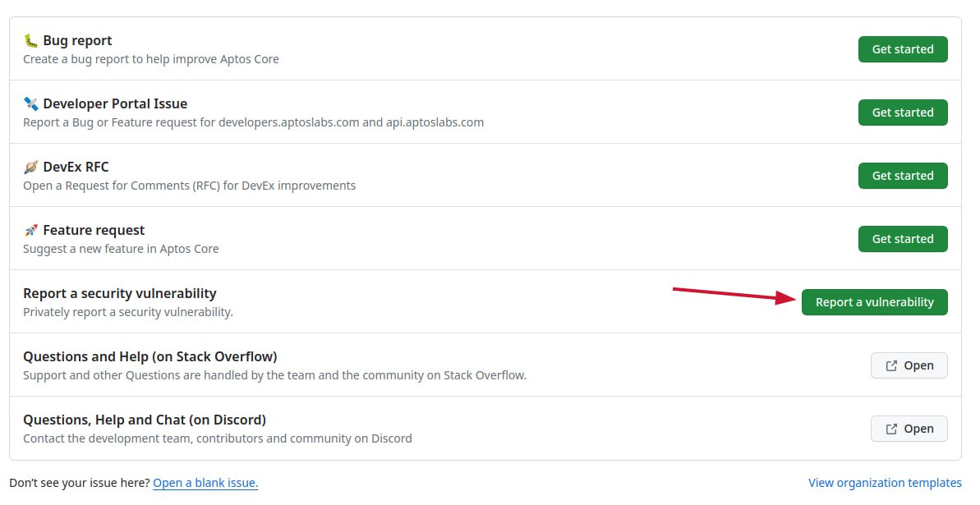The width and height of the screenshot is (980, 505).
Task: View organization templates
Action: [885, 483]
